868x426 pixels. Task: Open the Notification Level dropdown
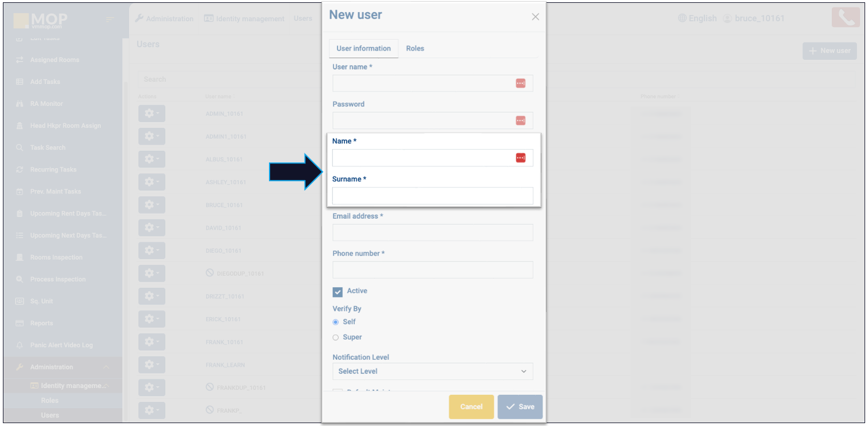click(433, 371)
